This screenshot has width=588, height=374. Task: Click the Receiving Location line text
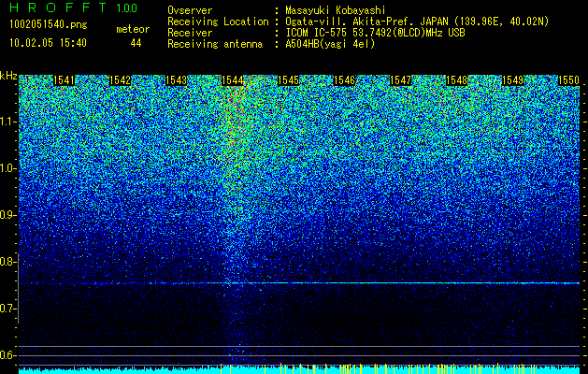click(x=358, y=22)
